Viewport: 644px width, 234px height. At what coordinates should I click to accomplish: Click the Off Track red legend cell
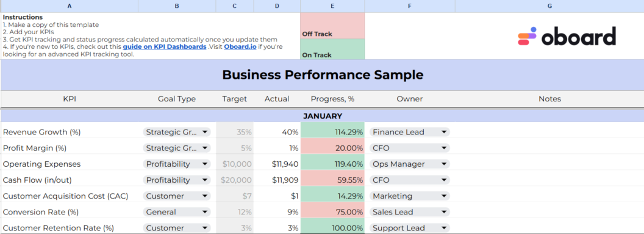(x=332, y=26)
